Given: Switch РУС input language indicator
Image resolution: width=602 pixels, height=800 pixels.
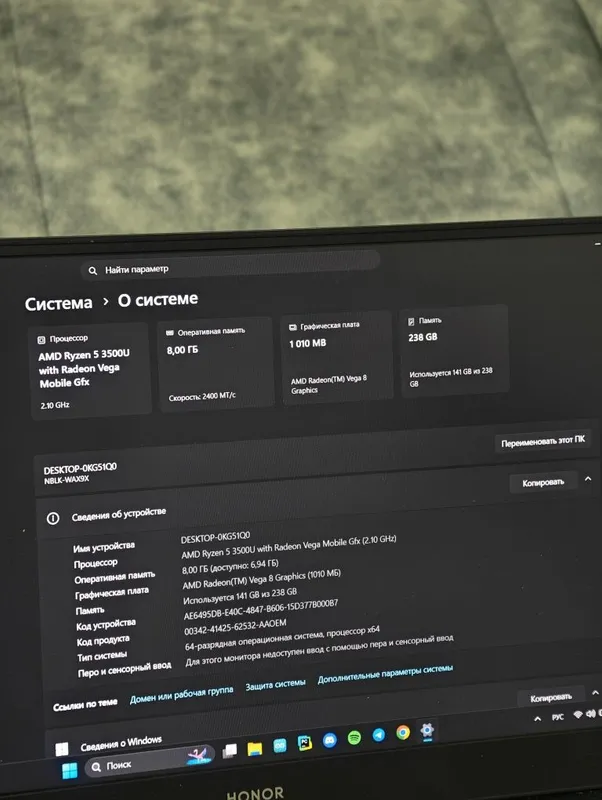Looking at the screenshot, I should (x=558, y=717).
